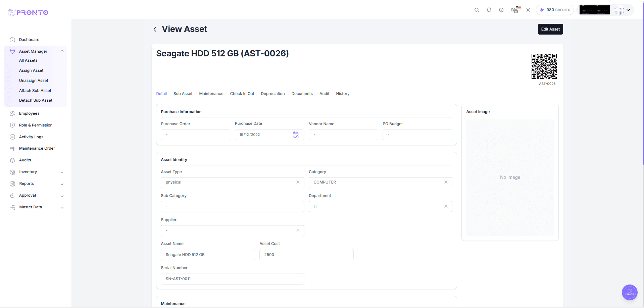The width and height of the screenshot is (644, 308).
Task: Switch to the Depreciation tab
Action: pyautogui.click(x=273, y=94)
